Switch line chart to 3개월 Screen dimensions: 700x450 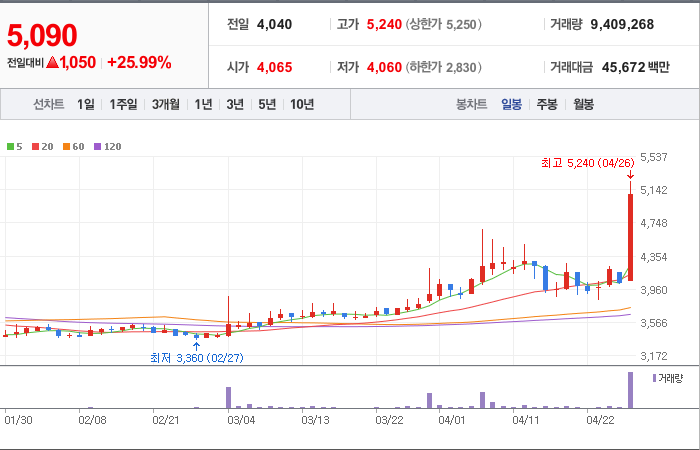pyautogui.click(x=166, y=104)
